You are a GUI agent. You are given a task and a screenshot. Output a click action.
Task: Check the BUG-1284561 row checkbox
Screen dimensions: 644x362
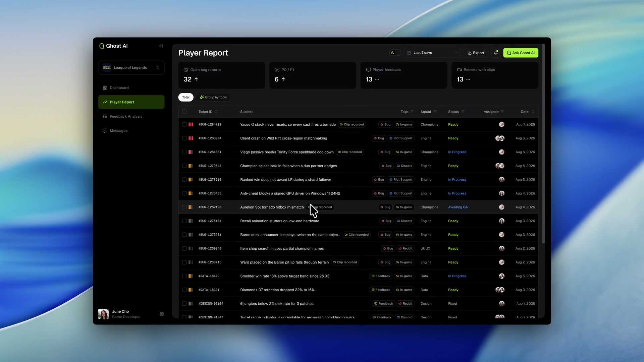click(x=184, y=152)
